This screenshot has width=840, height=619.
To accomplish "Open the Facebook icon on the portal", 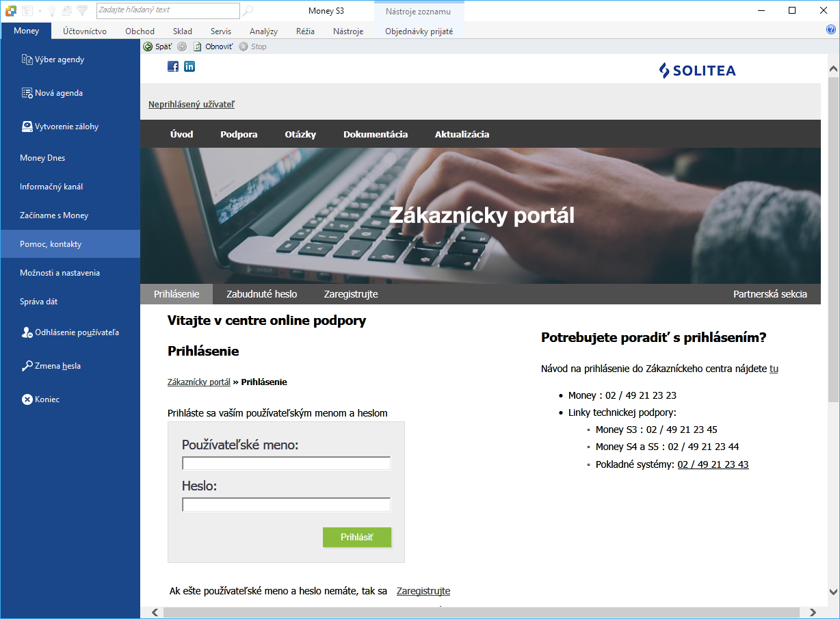I will tap(173, 66).
